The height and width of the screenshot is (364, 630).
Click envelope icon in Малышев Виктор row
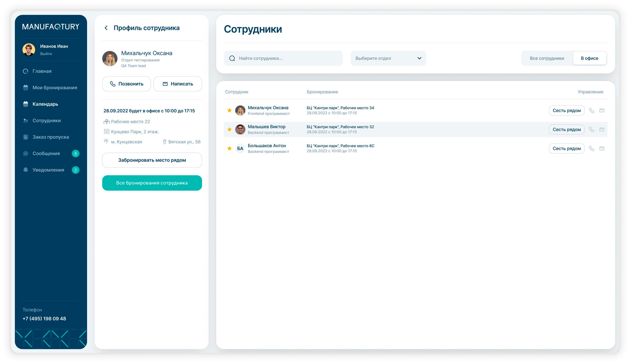click(x=602, y=129)
